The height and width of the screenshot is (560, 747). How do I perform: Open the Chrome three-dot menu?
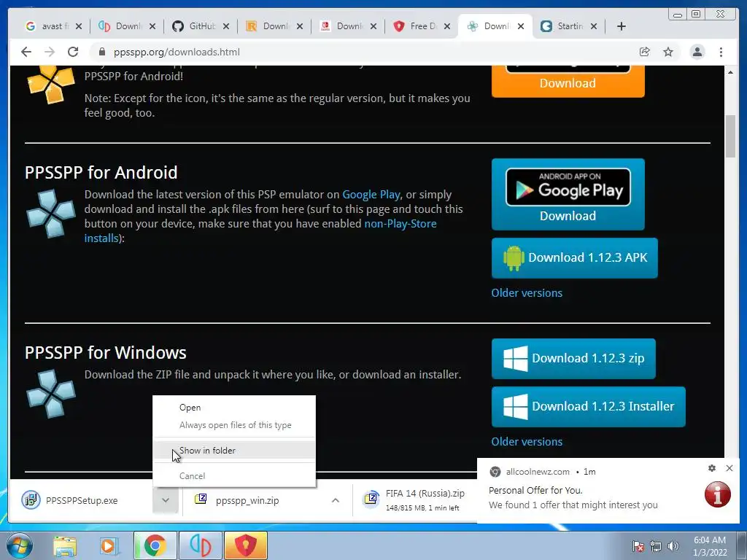pyautogui.click(x=721, y=52)
